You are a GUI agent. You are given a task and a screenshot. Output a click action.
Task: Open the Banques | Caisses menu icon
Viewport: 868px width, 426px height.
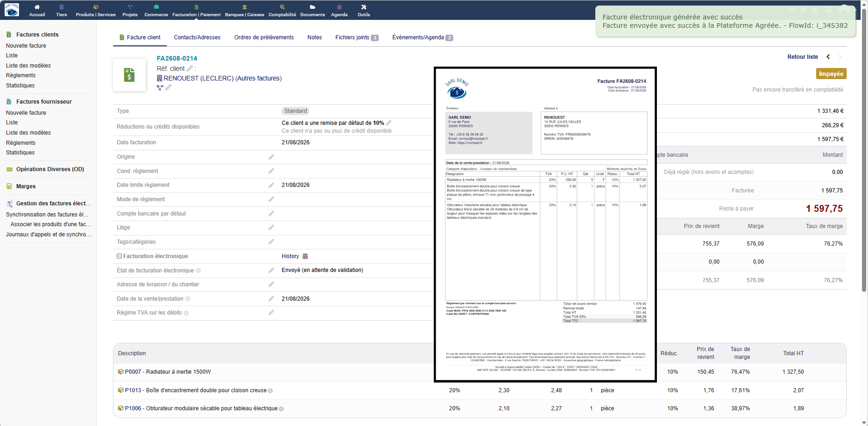coord(245,7)
